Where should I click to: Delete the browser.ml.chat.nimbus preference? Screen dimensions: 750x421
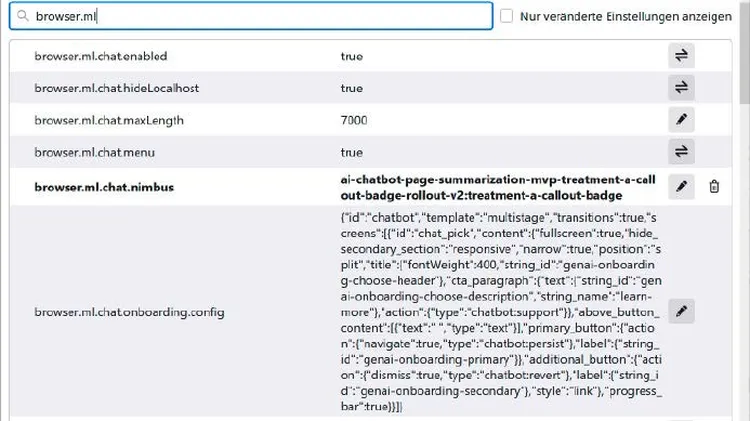point(714,186)
